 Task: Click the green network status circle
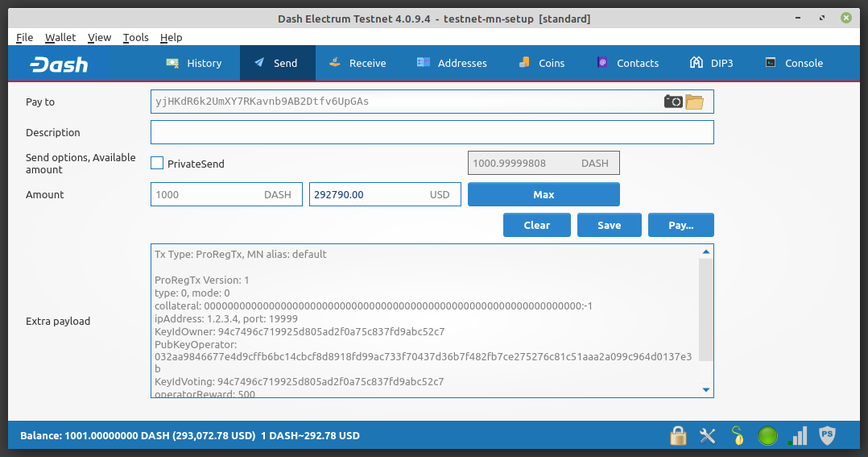pyautogui.click(x=768, y=436)
